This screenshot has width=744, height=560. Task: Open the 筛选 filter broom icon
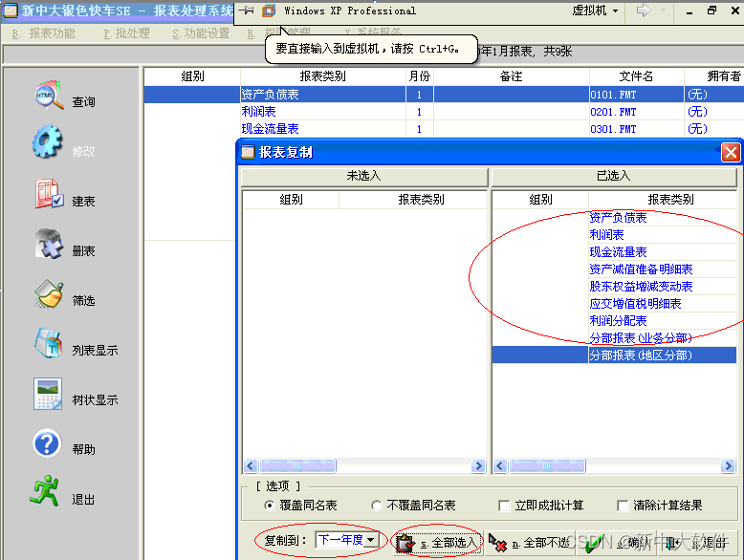pyautogui.click(x=49, y=293)
